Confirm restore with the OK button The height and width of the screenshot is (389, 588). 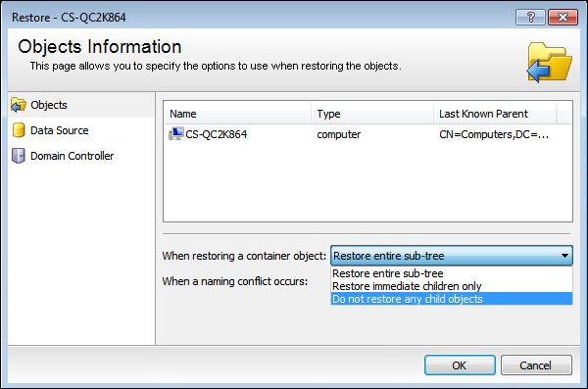(x=460, y=365)
